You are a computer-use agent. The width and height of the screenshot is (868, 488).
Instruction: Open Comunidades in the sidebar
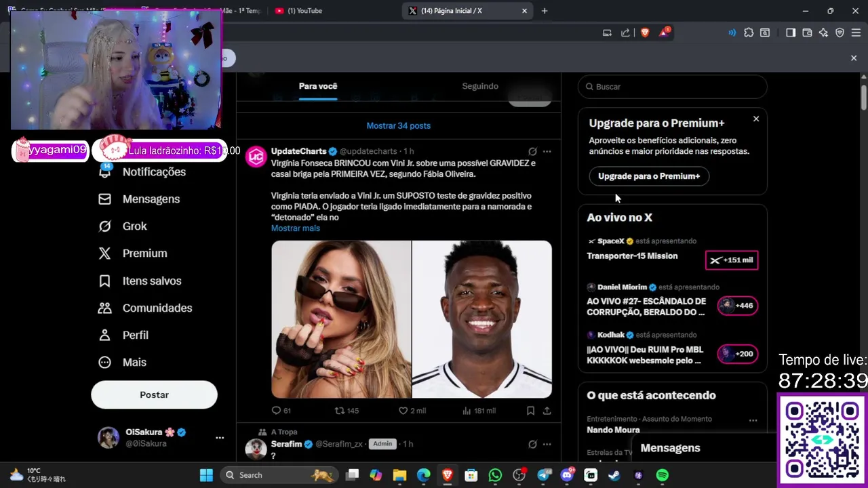pyautogui.click(x=145, y=308)
